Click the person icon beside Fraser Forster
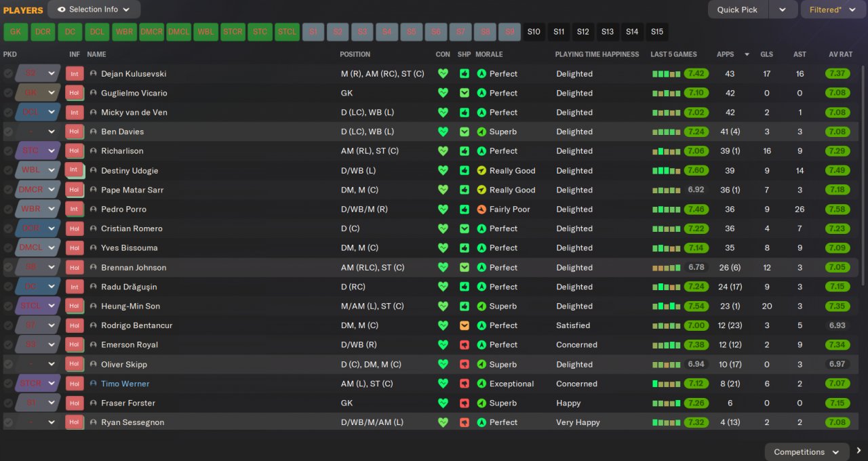The width and height of the screenshot is (868, 461). click(x=94, y=403)
